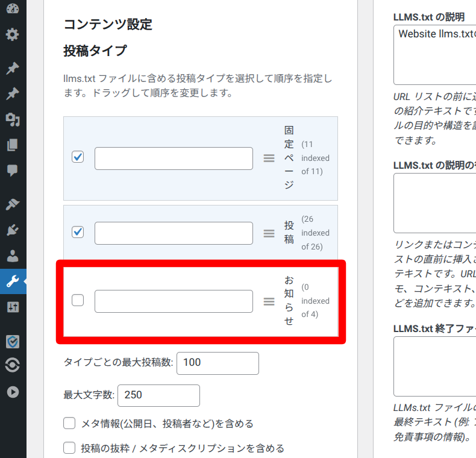Viewport: 476px width, 458px height.
Task: Open the Pages icon in sidebar
Action: coord(13,145)
